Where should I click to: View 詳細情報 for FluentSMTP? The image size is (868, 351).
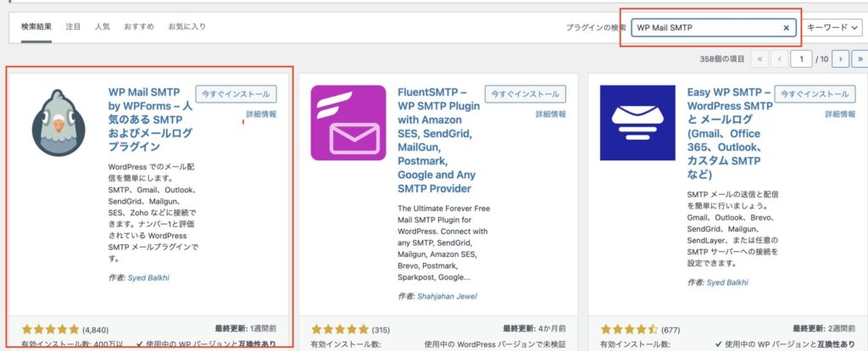click(551, 114)
